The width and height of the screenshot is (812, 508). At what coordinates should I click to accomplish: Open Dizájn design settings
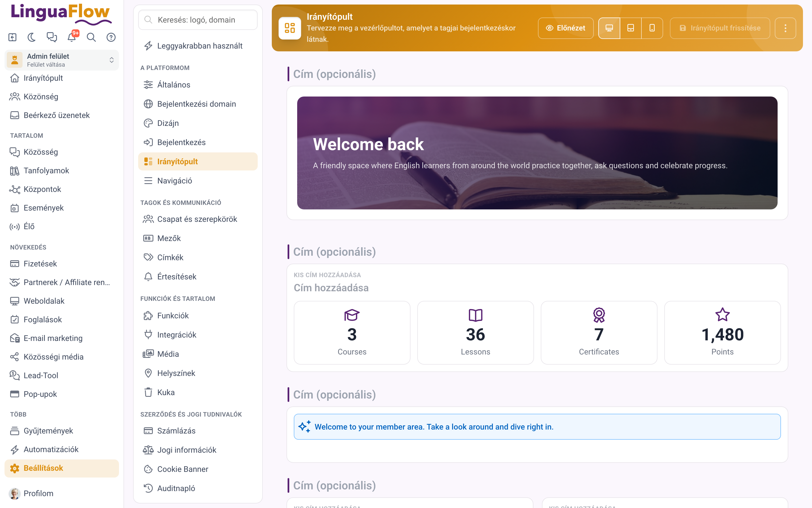pos(198,123)
